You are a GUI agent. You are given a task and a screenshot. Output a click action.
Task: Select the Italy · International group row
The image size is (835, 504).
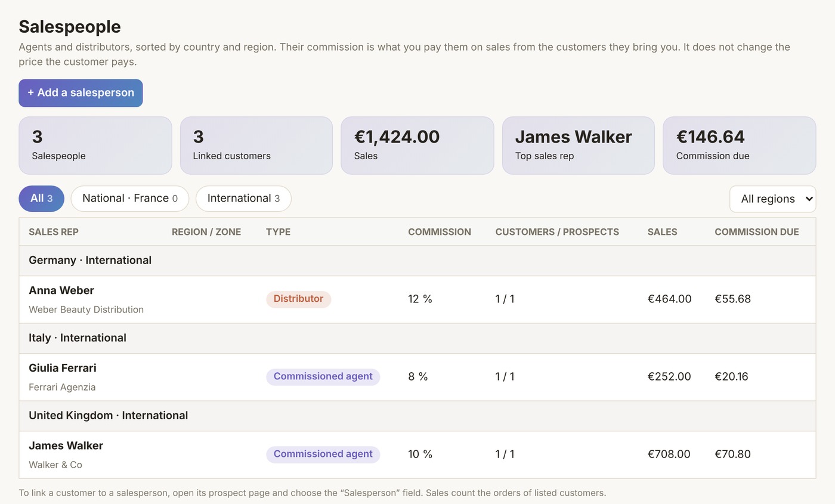[x=417, y=338]
